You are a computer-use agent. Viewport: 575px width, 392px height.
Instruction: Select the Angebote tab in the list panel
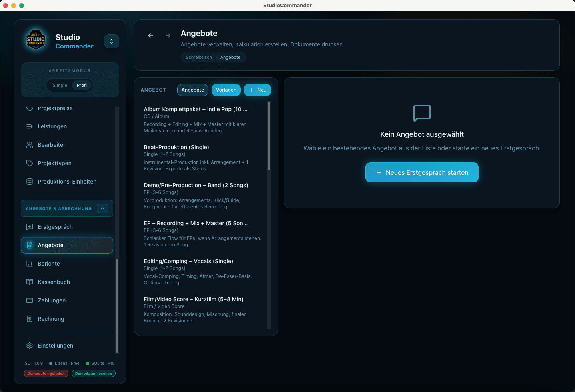(192, 90)
